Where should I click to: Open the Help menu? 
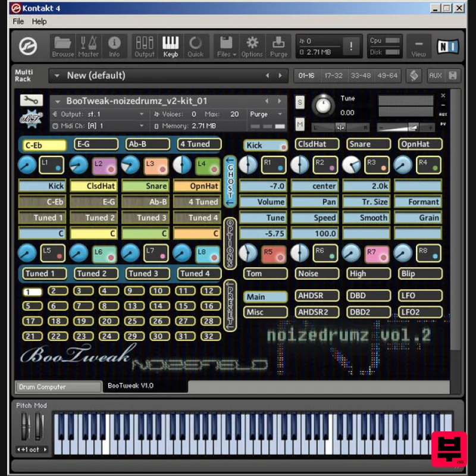point(39,21)
